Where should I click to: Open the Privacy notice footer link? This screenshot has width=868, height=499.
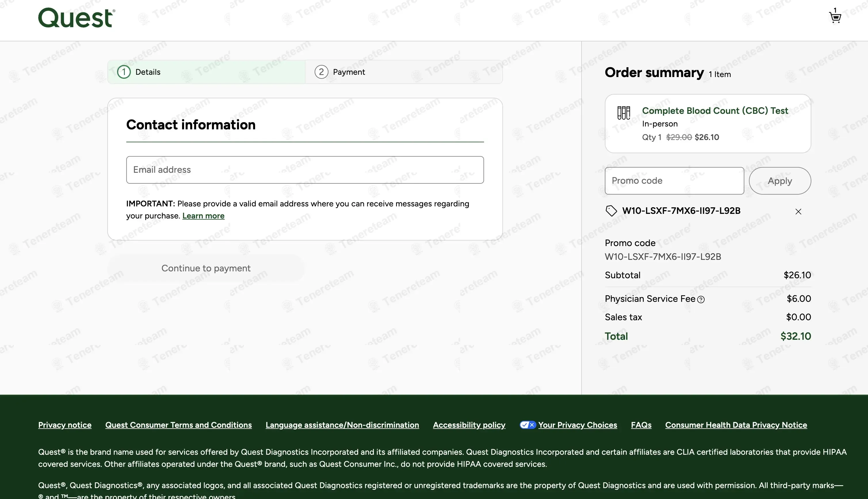pos(65,425)
